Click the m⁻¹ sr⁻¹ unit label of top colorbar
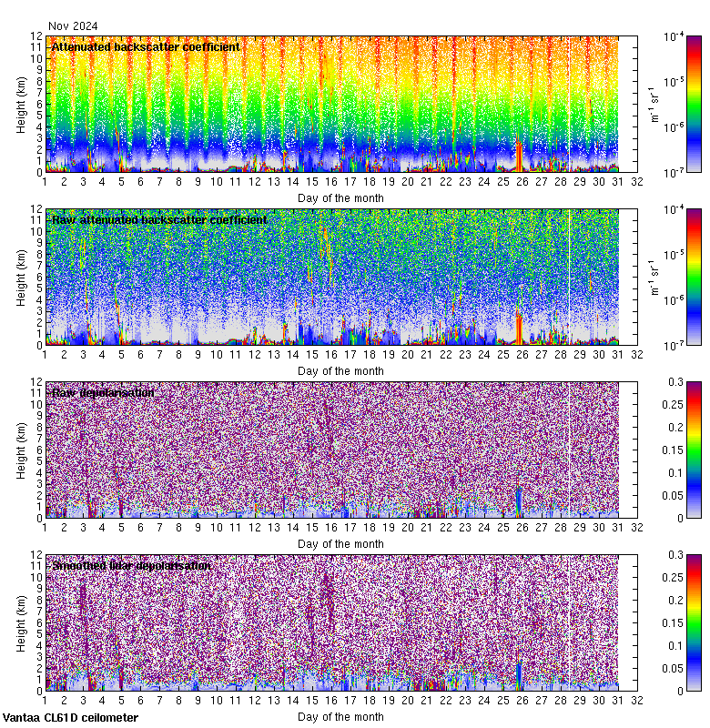Viewport: 710px width, 728px height. (x=653, y=104)
